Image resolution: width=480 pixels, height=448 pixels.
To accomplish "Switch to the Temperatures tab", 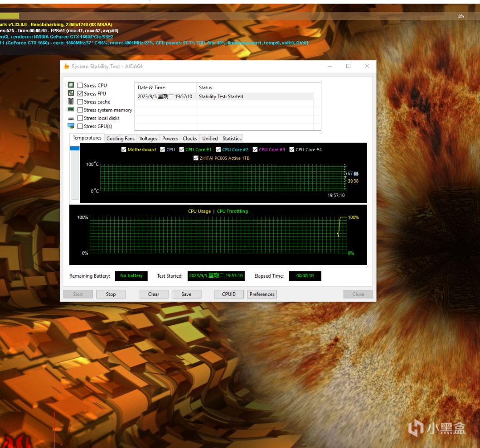I will click(87, 138).
